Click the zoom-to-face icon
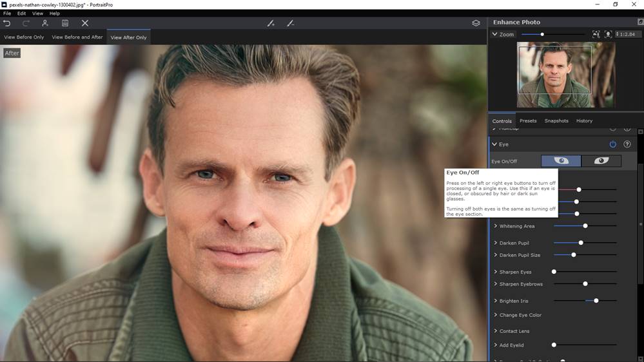 608,35
